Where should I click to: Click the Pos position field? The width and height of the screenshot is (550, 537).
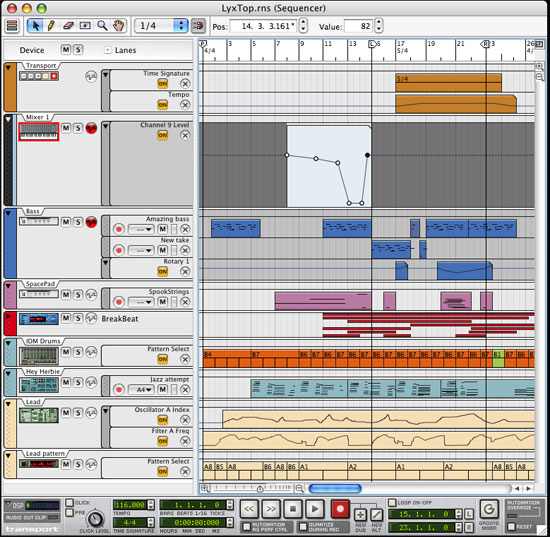pos(263,26)
